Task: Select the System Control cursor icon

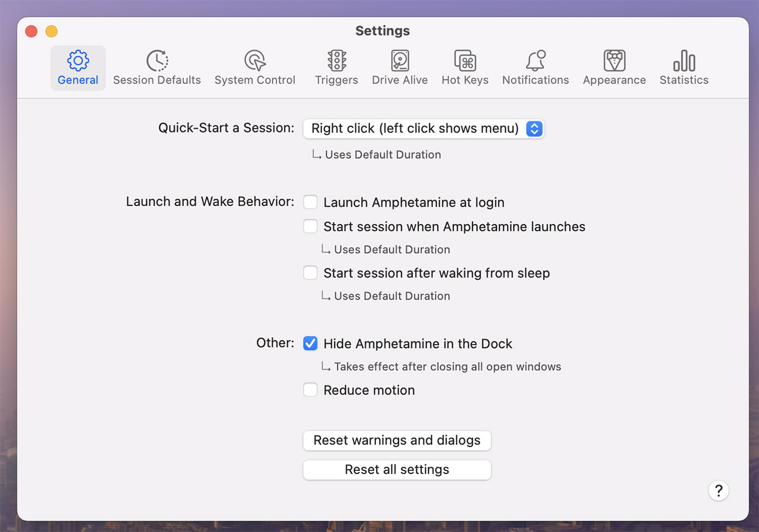Action: point(255,60)
